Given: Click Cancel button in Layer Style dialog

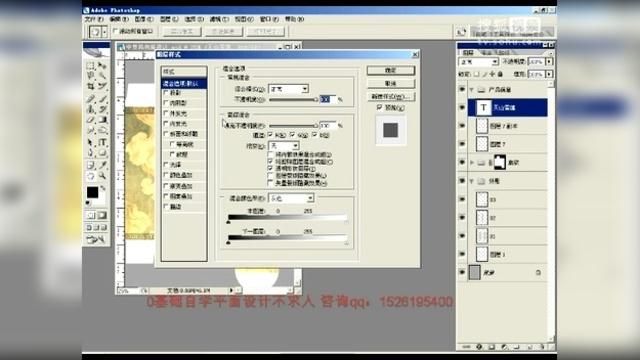Looking at the screenshot, I should tap(391, 83).
